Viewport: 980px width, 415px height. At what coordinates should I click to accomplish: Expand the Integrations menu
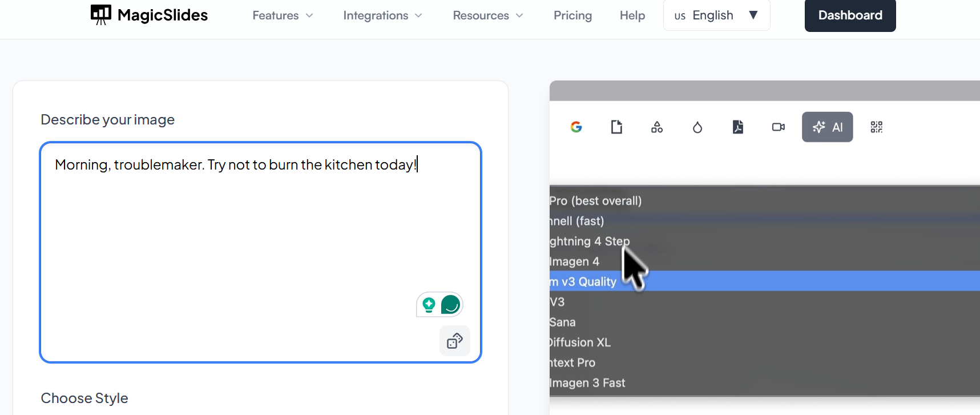(382, 15)
